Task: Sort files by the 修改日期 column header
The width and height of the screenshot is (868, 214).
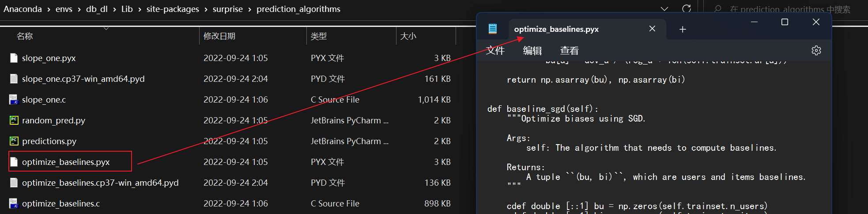Action: click(x=219, y=36)
